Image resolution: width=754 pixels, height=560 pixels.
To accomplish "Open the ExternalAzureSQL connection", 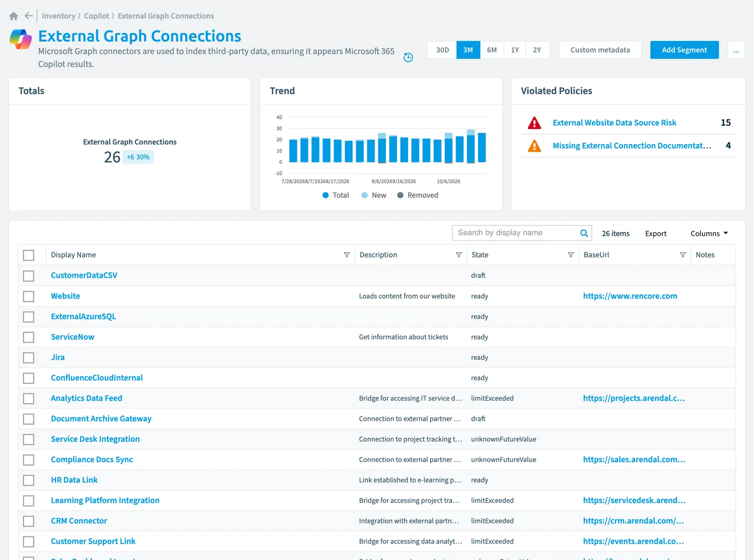I will point(83,317).
